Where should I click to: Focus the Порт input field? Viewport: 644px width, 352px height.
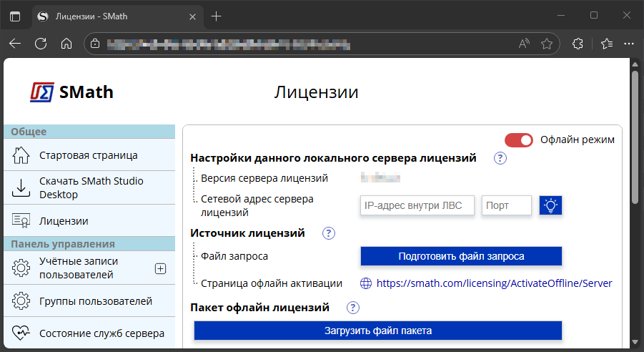click(x=507, y=205)
